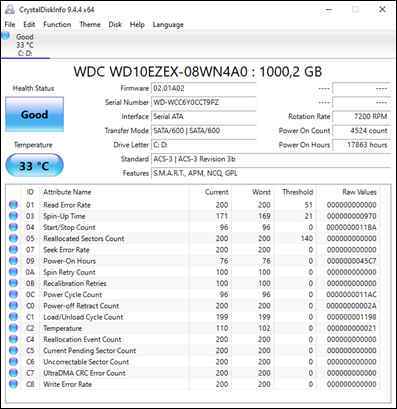Screen dimensions: 397x409
Task: Click raw value 0000000045C7 of Power-On Hours
Action: tap(351, 261)
